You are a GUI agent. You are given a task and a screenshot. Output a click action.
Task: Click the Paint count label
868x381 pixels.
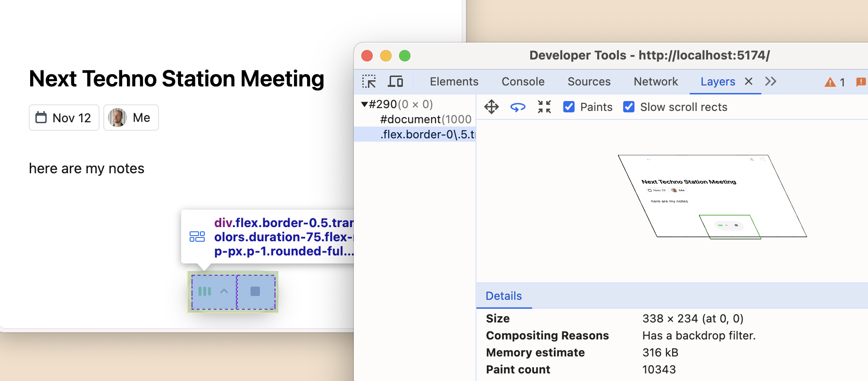[x=518, y=370]
